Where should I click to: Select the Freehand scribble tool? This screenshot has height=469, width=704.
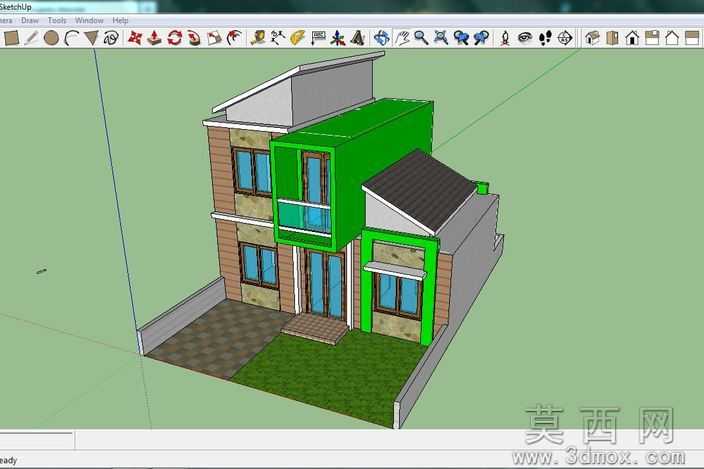(111, 38)
